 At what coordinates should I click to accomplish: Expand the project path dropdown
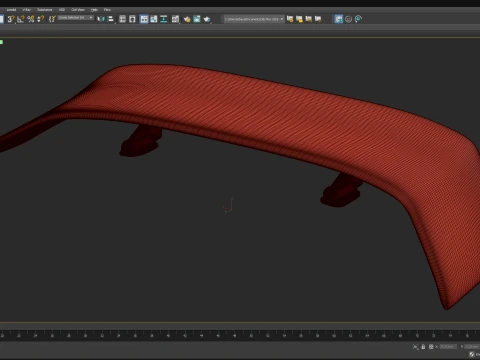(x=282, y=19)
